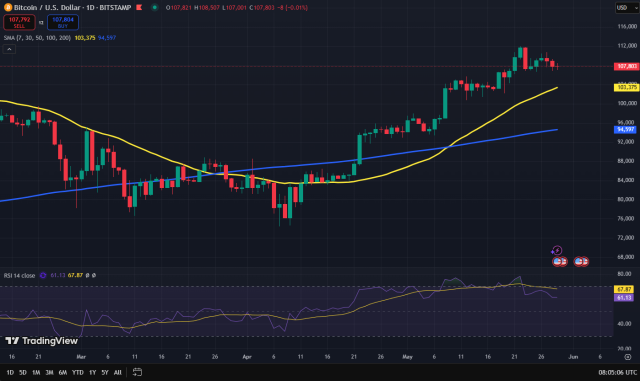Viewport: 640px width, 381px height.
Task: Click the second US flag event marker pair
Action: click(581, 261)
